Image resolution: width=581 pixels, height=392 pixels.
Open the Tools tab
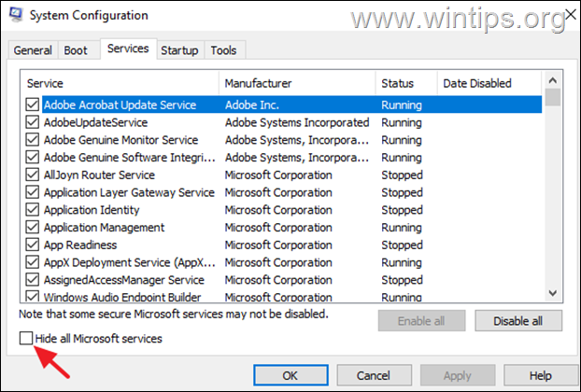[x=223, y=50]
